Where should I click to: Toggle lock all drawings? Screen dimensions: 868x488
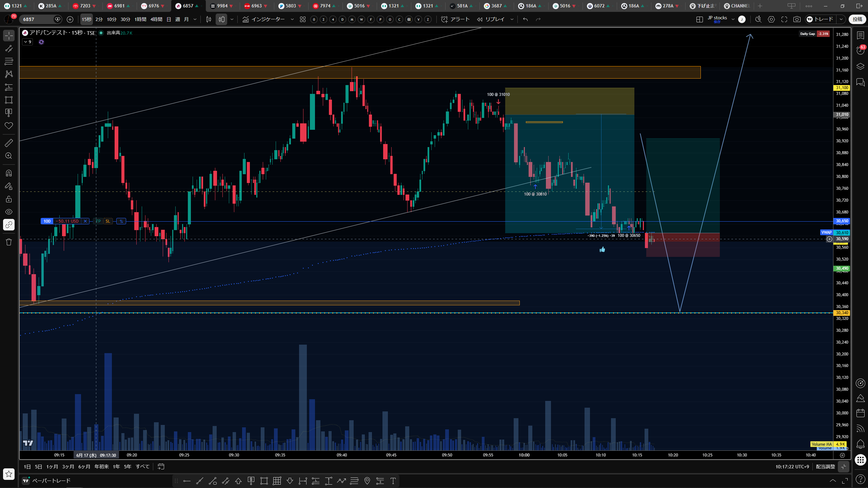(x=9, y=199)
